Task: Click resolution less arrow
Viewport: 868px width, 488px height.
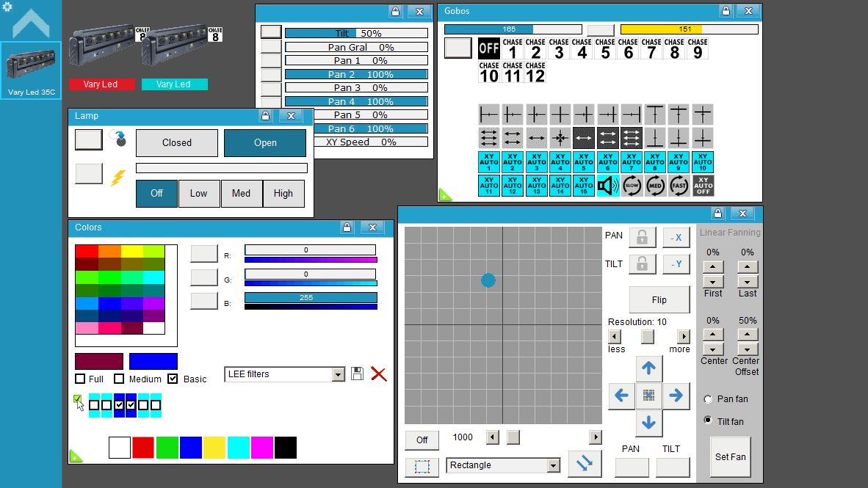Action: 615,336
